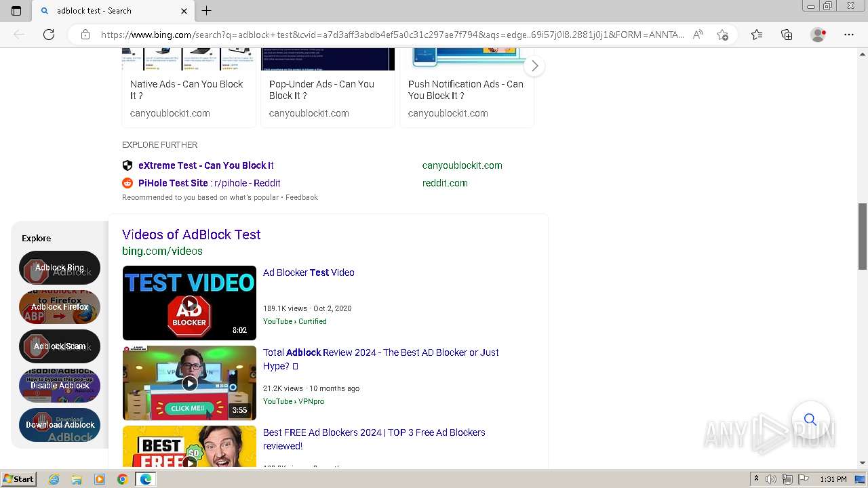The image size is (868, 488).
Task: Click the address bar URL
Action: 392,35
